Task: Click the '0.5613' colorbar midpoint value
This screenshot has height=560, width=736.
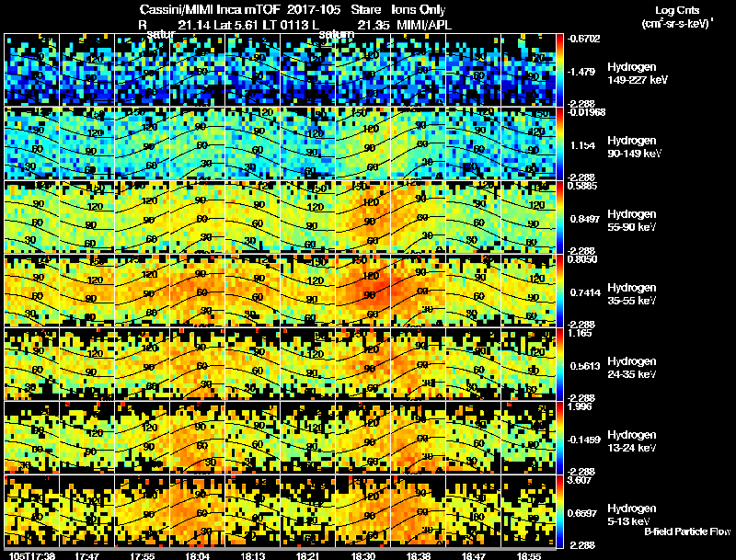Action: pyautogui.click(x=585, y=366)
